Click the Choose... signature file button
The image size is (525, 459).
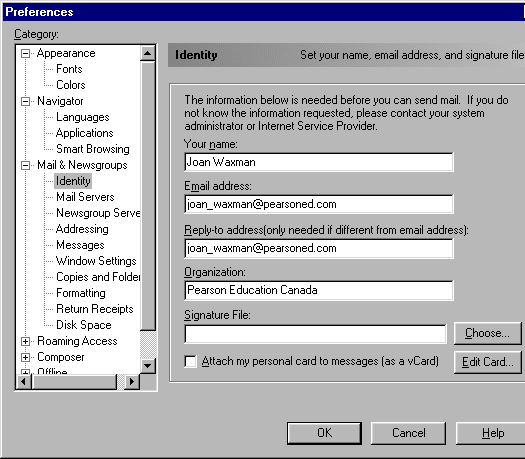(x=488, y=333)
